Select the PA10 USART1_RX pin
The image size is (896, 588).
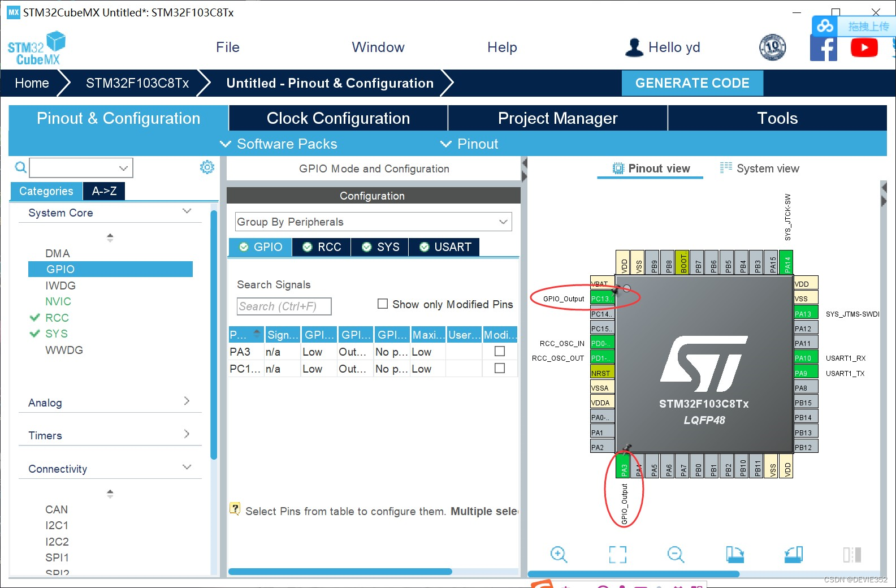[x=806, y=358]
